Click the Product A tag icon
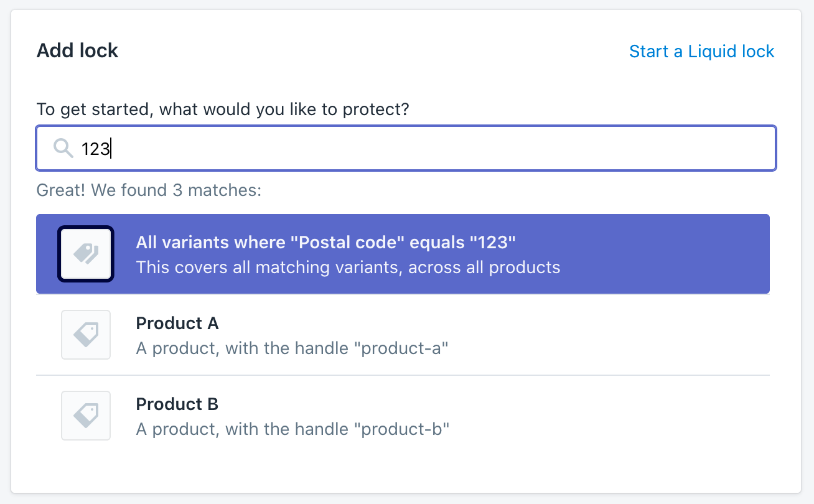The width and height of the screenshot is (814, 504). pos(86,335)
